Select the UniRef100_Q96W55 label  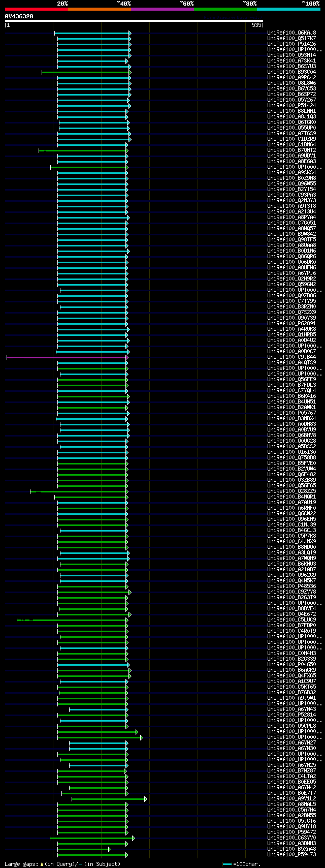click(291, 184)
